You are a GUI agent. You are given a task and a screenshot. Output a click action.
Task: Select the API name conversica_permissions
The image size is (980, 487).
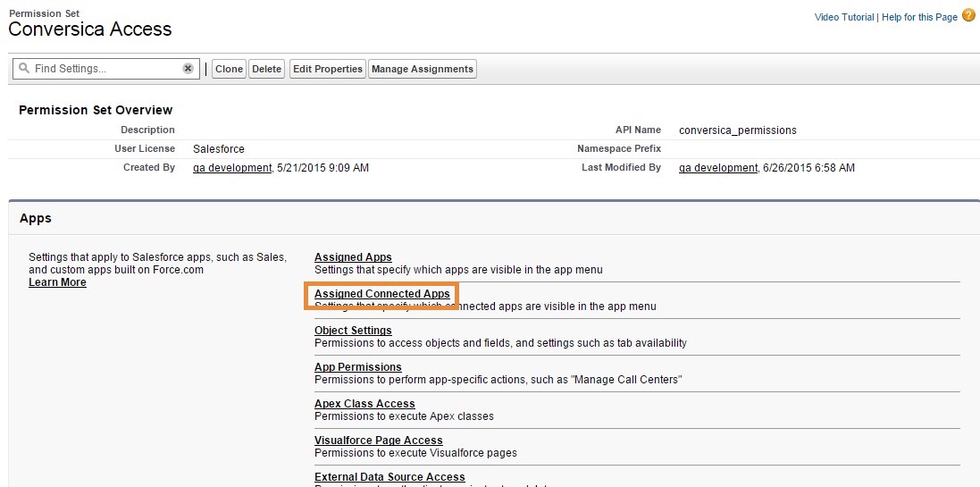738,130
